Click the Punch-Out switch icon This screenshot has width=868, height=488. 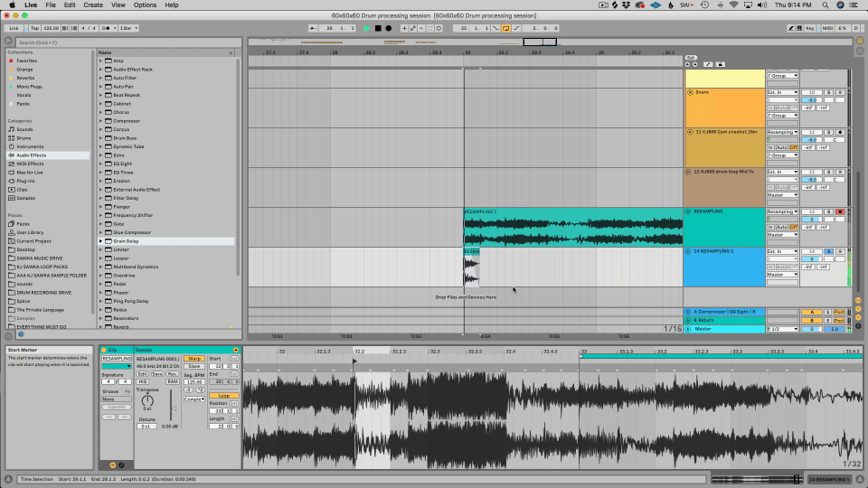point(516,28)
